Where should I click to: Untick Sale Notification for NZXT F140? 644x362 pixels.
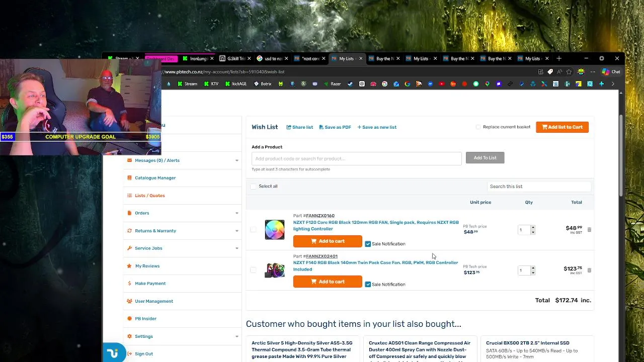click(x=368, y=284)
